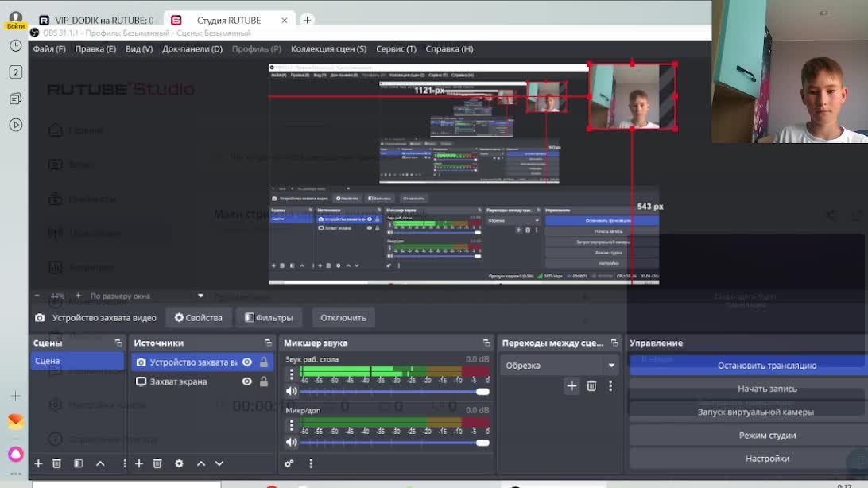868x488 pixels.
Task: Open Микр/доп options dots menu
Action: [291, 425]
